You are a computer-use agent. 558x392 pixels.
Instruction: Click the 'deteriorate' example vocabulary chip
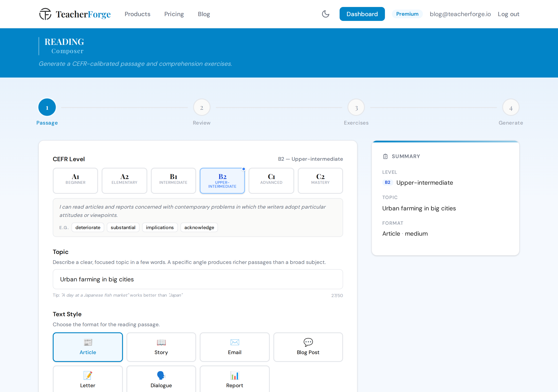click(x=88, y=227)
